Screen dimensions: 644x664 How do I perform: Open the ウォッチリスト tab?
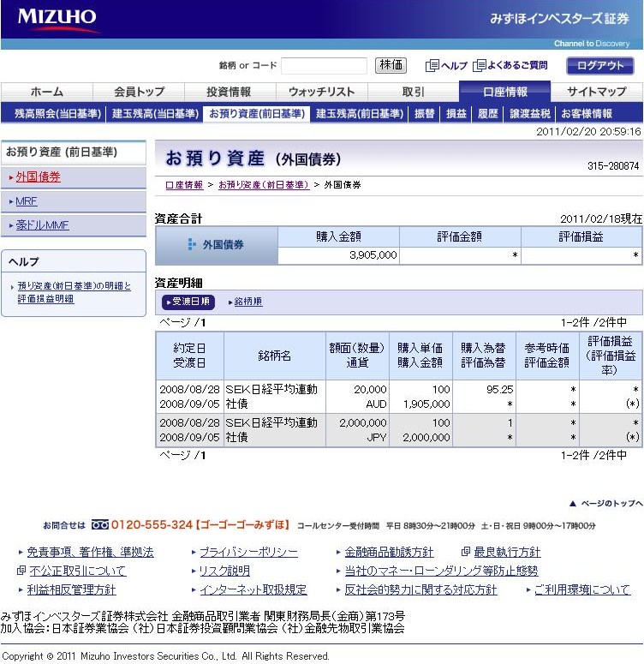(x=321, y=92)
